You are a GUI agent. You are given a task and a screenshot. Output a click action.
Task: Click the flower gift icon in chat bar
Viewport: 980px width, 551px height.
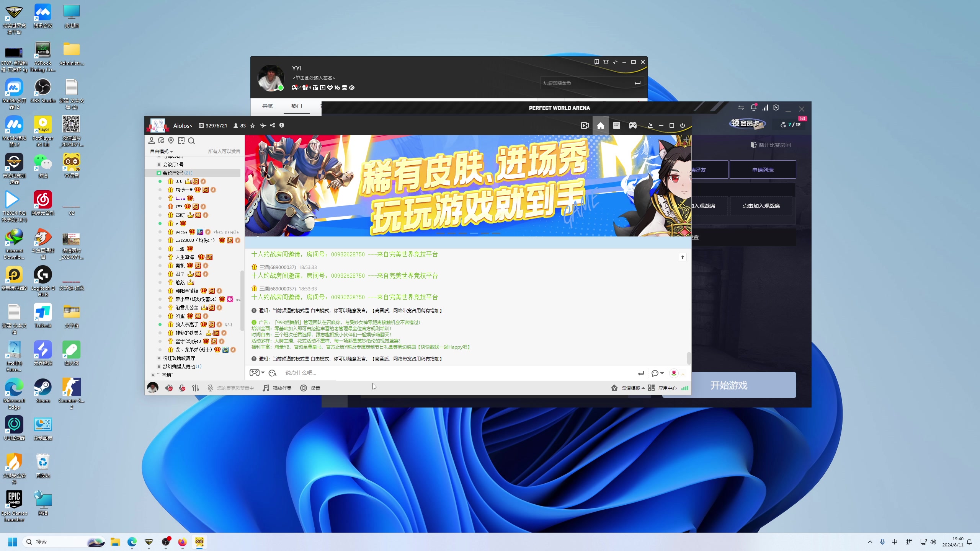coord(674,373)
